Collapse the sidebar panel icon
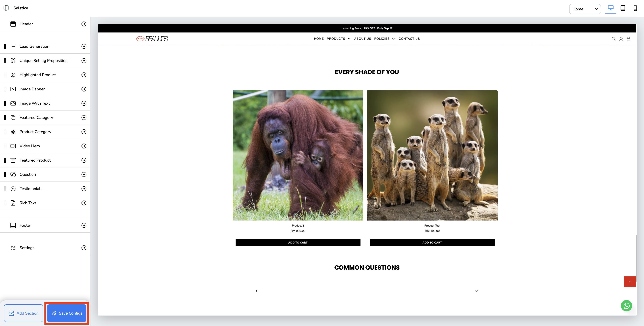 pyautogui.click(x=6, y=8)
